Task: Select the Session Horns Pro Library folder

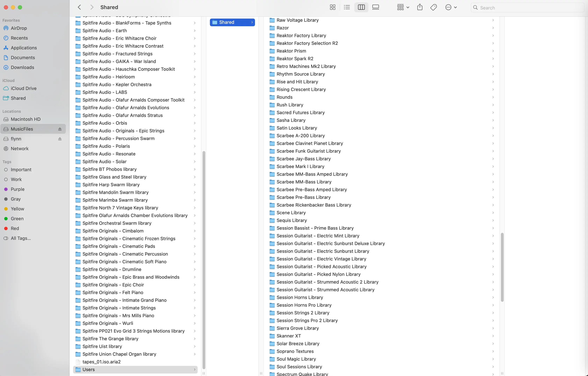Action: (x=304, y=305)
